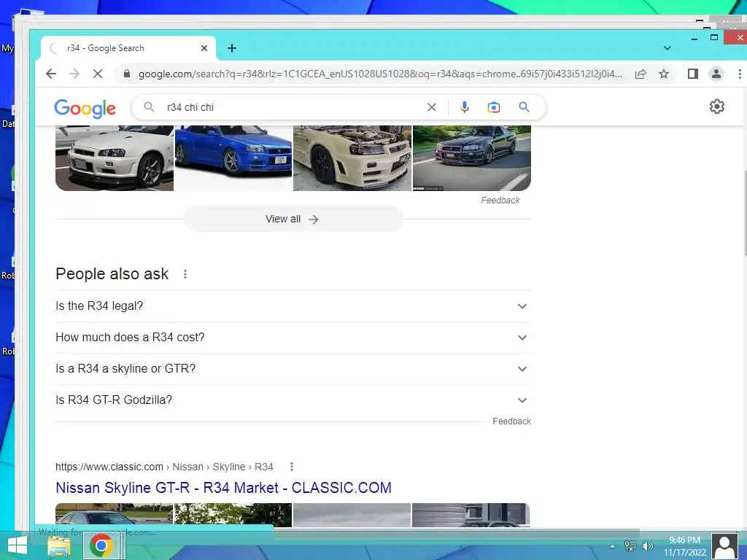The height and width of the screenshot is (560, 747).
Task: Click the Chrome taskbar icon
Action: [101, 545]
